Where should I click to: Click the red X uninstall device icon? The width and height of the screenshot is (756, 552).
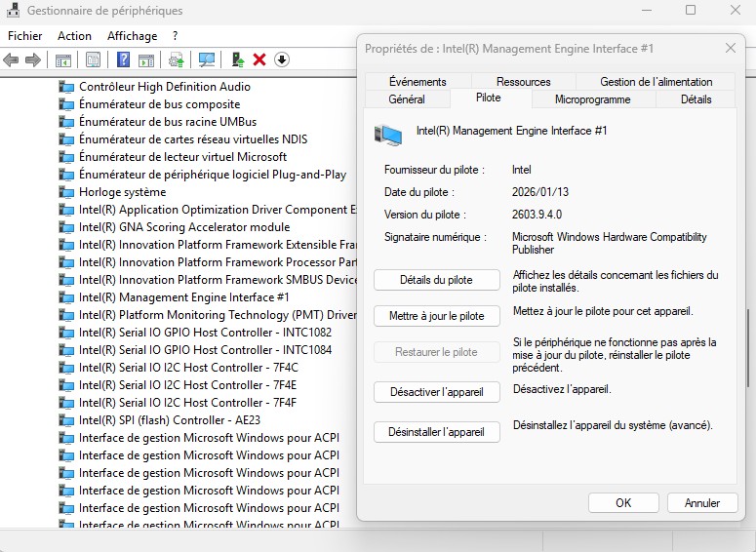tap(259, 60)
